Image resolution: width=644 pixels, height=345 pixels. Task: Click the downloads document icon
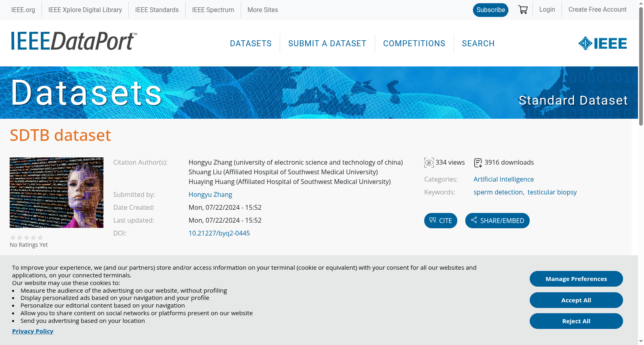478,163
